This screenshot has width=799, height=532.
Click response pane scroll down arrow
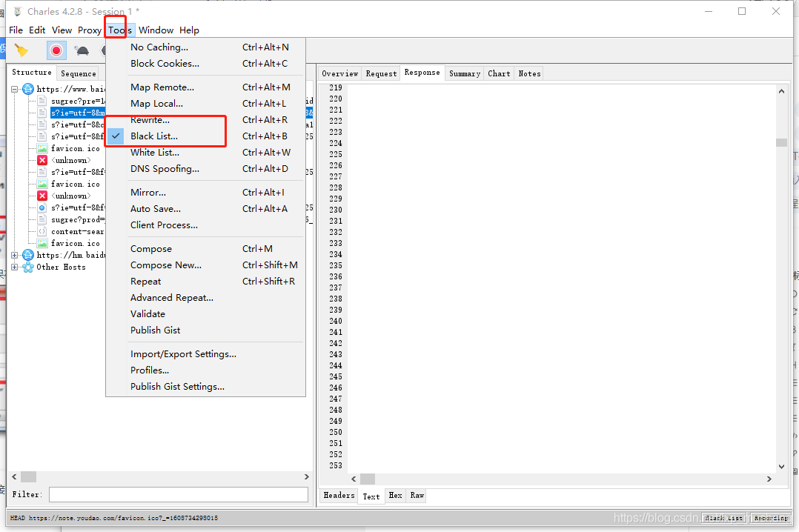click(x=781, y=467)
